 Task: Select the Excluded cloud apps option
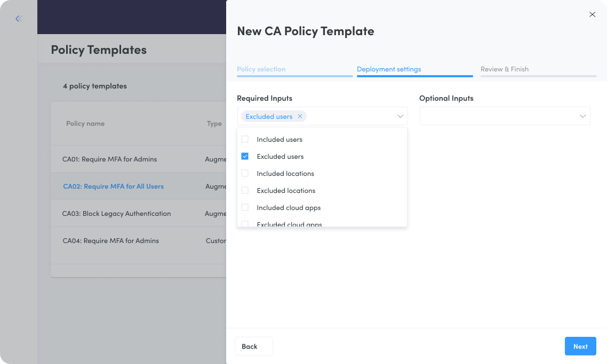pyautogui.click(x=289, y=224)
